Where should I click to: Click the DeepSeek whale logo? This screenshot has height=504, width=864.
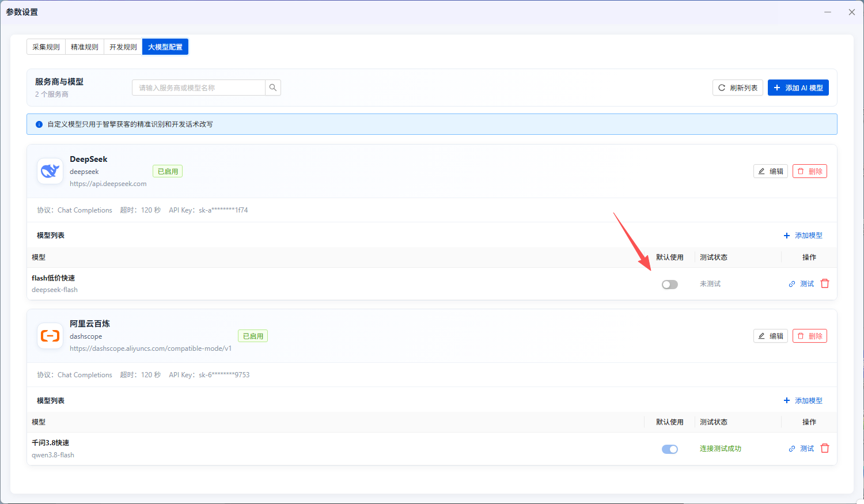click(x=50, y=171)
